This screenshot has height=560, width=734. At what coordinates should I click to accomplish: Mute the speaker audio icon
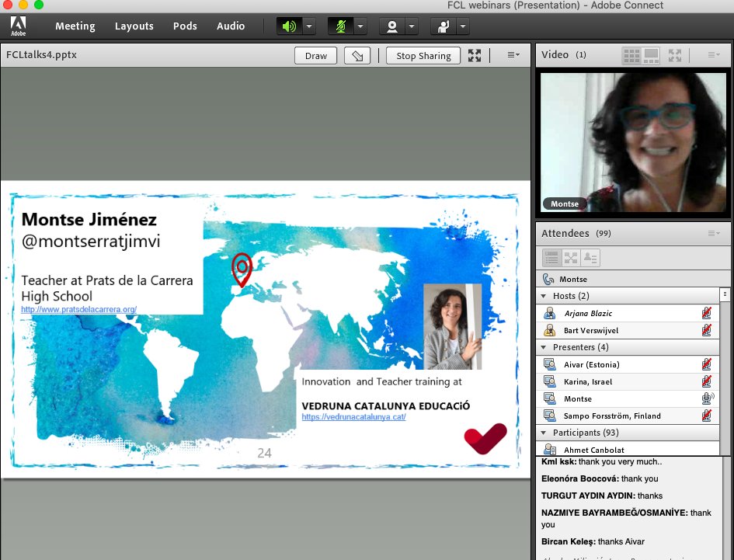289,26
